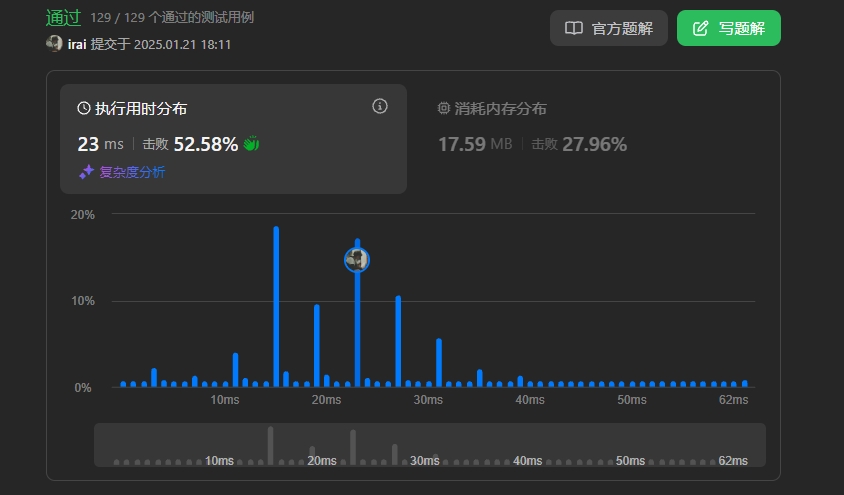844x495 pixels.
Task: Click the 10% bar near 27ms
Action: tap(398, 341)
